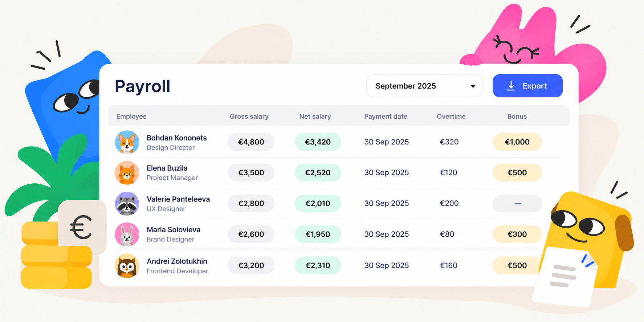Sort by Gross salary column header

click(x=249, y=117)
